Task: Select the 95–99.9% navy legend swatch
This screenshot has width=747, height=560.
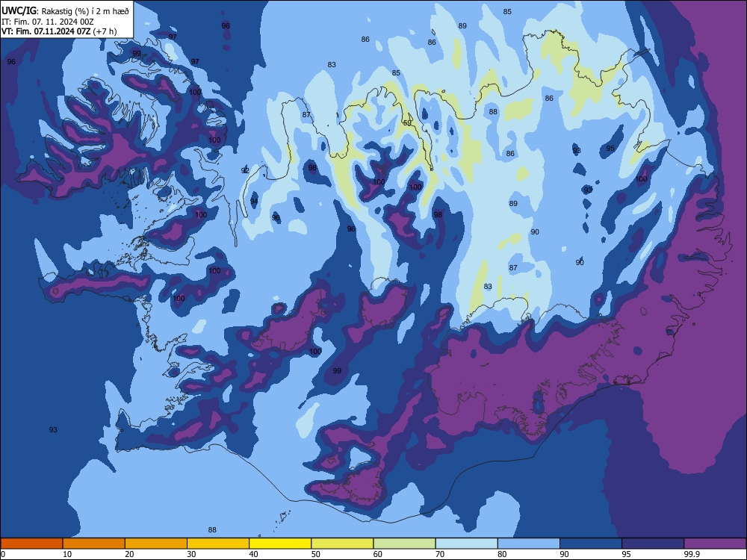Action: (x=653, y=544)
